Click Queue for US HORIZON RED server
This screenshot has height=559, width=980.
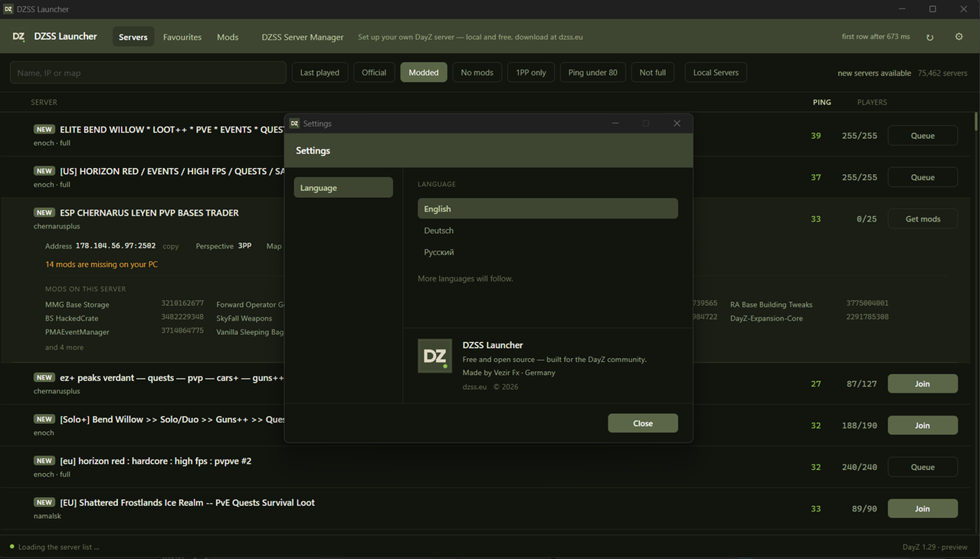point(923,177)
